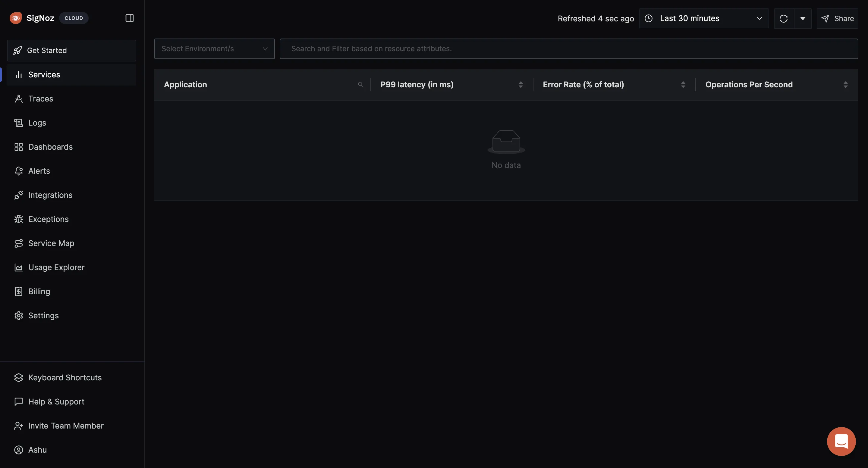Image resolution: width=868 pixels, height=468 pixels.
Task: Expand the Last 30 minutes time picker
Action: [x=703, y=18]
